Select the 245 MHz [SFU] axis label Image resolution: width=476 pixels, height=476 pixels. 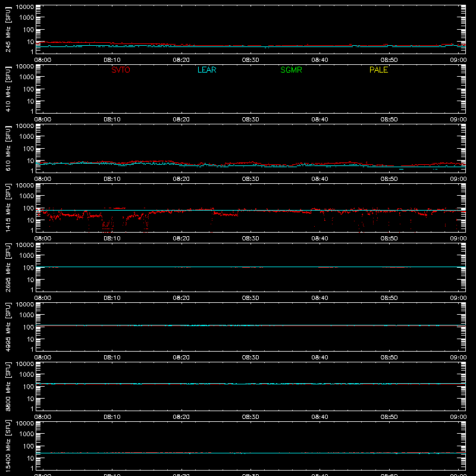click(8, 29)
